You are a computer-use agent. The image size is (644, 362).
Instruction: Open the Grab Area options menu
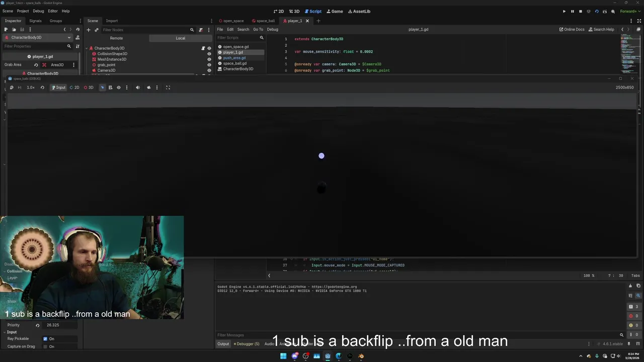[x=73, y=65]
